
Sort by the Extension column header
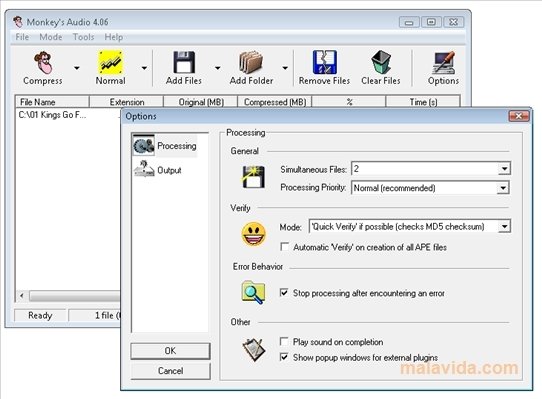coord(127,102)
